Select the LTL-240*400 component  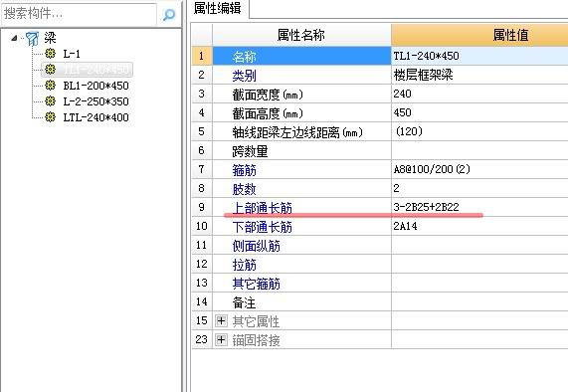pos(95,117)
